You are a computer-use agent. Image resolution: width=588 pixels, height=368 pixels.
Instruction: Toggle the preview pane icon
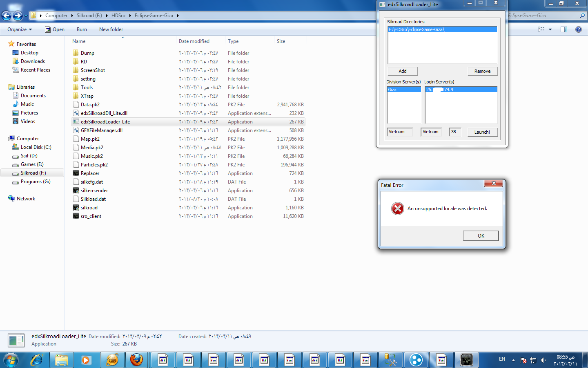pyautogui.click(x=564, y=29)
